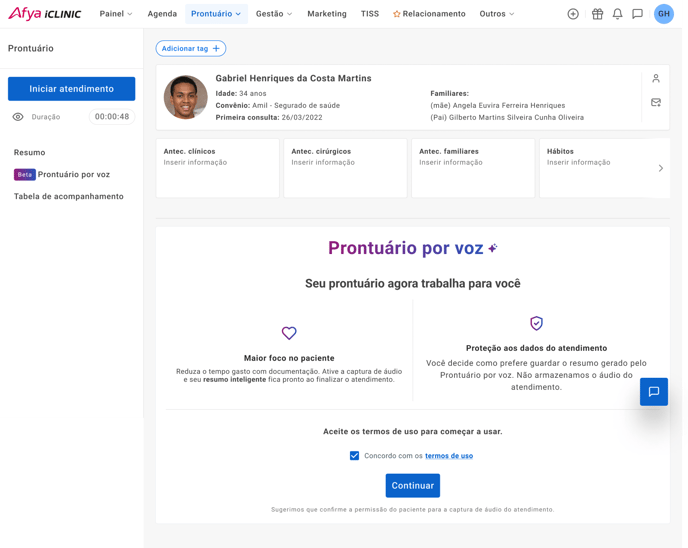The image size is (688, 548).
Task: Click the plus circle add icon
Action: click(x=573, y=14)
